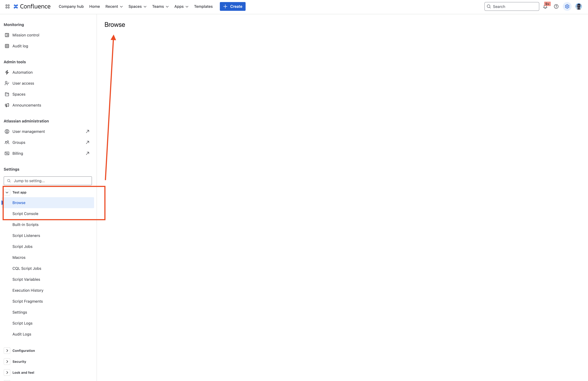Expand the Configuration section
The height and width of the screenshot is (381, 588).
click(7, 351)
